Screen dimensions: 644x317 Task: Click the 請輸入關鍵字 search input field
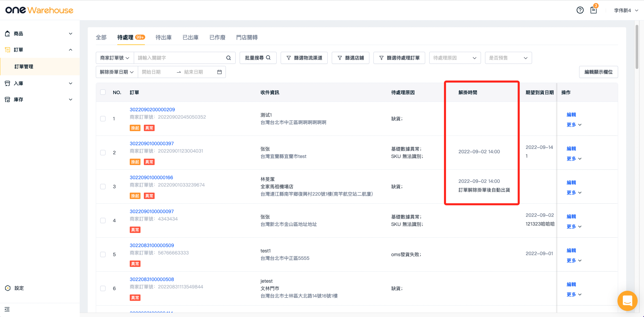pyautogui.click(x=180, y=58)
